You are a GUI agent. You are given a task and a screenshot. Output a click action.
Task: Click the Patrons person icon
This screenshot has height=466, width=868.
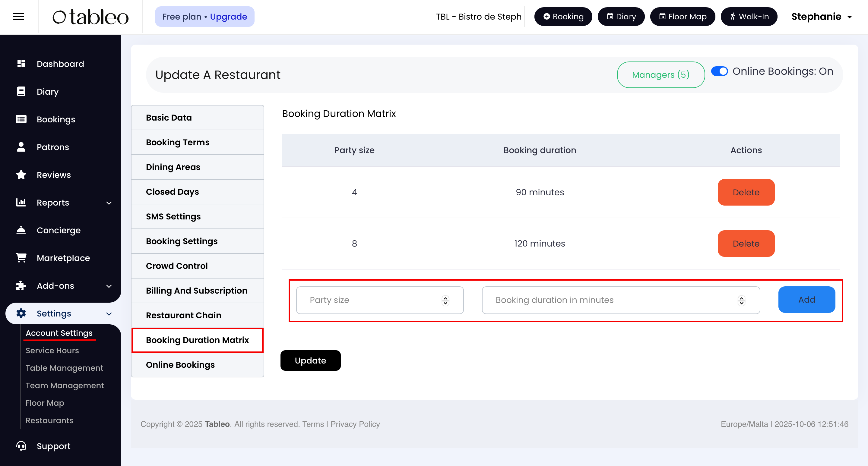point(21,147)
